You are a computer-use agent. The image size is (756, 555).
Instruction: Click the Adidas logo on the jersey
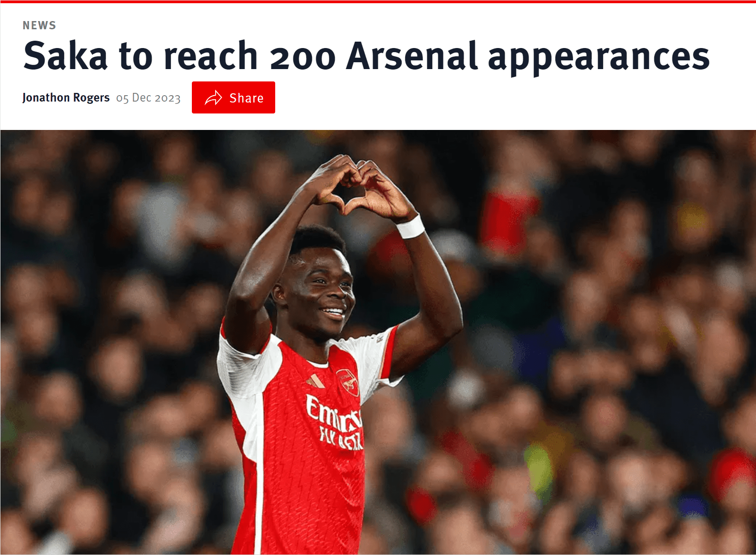point(315,381)
